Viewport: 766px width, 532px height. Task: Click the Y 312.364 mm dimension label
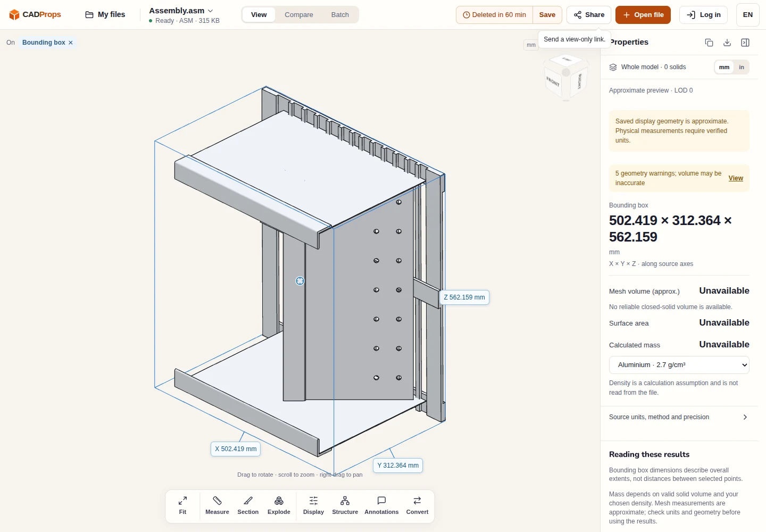[x=398, y=465]
